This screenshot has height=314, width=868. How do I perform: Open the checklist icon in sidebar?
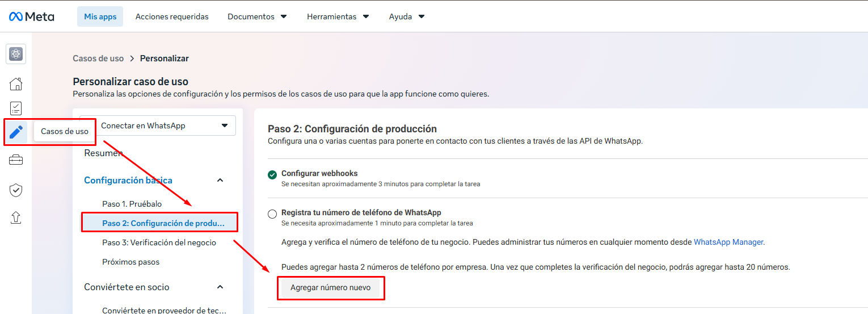click(16, 108)
